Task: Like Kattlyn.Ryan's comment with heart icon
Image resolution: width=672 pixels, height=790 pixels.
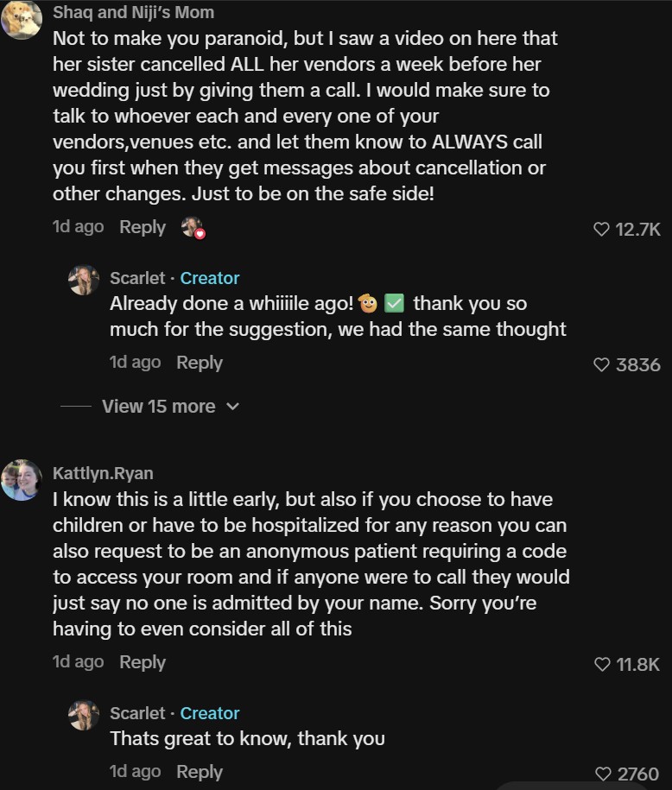Action: click(601, 664)
